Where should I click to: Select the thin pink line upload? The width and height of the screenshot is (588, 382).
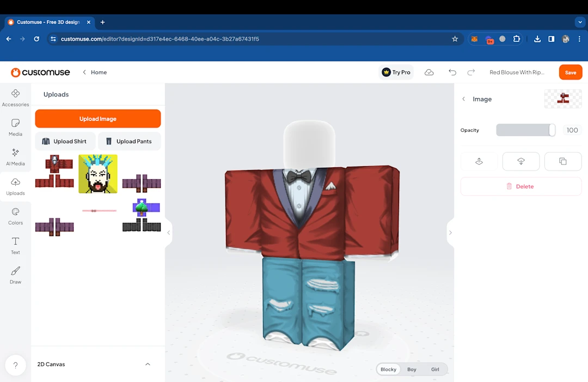pyautogui.click(x=99, y=211)
